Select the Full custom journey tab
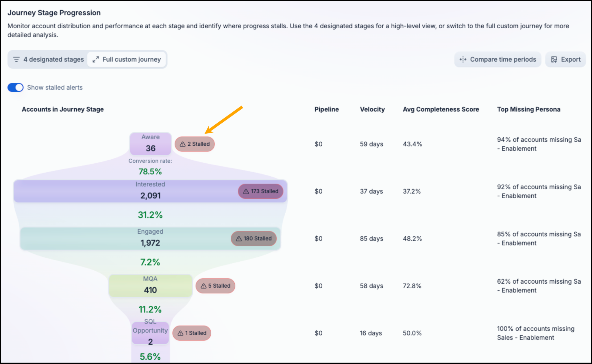 pos(127,59)
